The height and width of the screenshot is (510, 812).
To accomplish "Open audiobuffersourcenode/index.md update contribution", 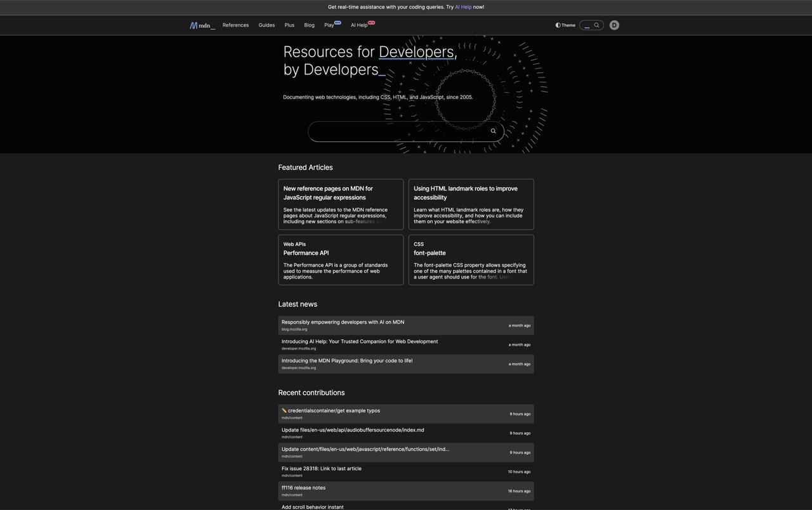I will point(353,430).
